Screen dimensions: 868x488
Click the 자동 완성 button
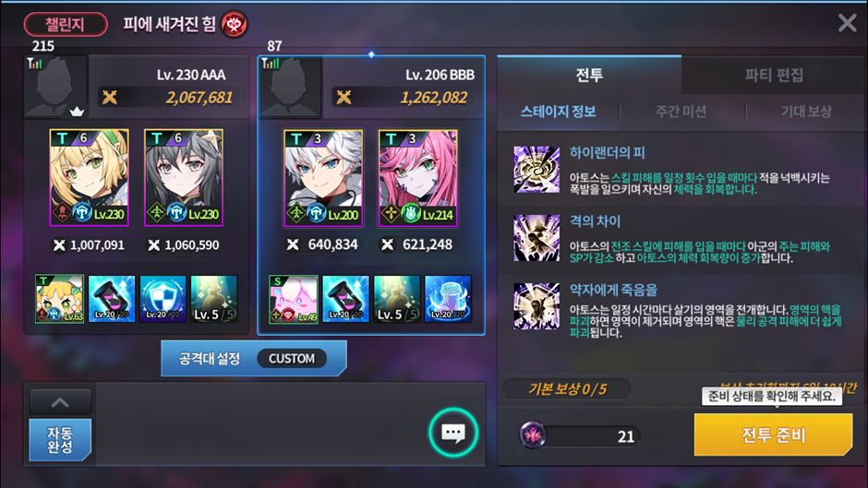[60, 440]
